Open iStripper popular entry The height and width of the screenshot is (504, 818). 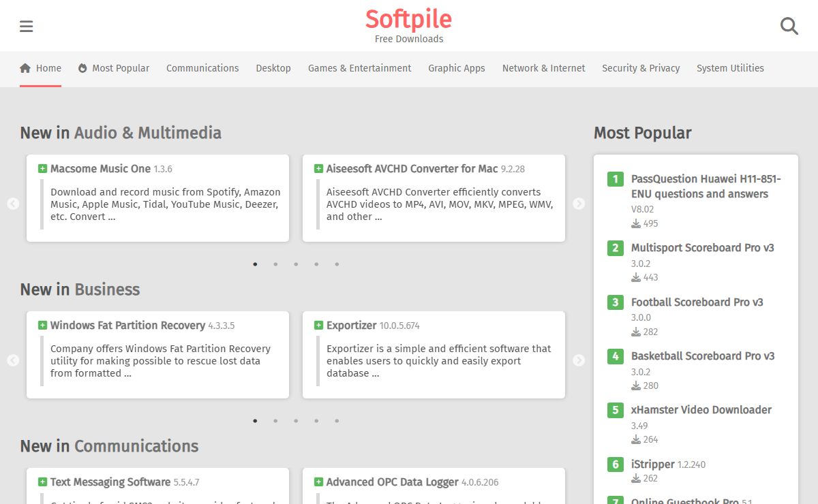coord(653,464)
